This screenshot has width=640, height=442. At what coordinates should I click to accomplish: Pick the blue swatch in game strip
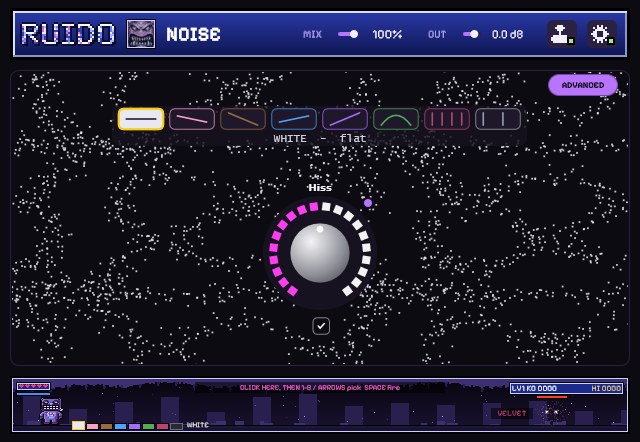[120, 426]
